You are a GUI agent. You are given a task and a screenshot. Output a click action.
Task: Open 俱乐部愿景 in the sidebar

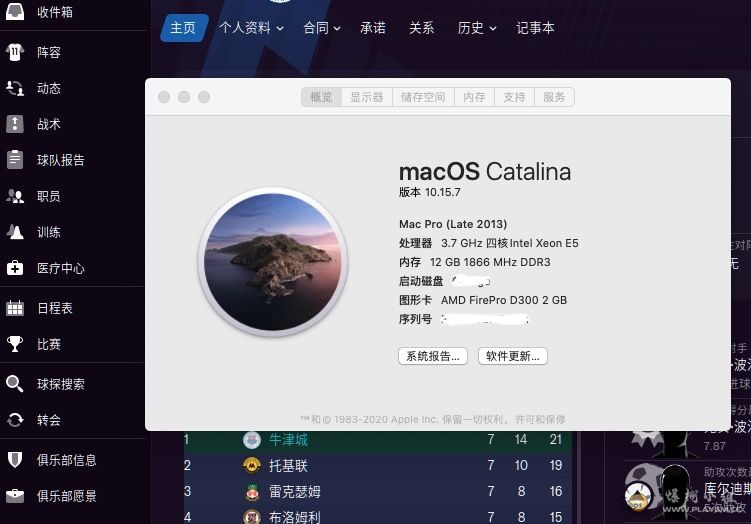(x=67, y=496)
